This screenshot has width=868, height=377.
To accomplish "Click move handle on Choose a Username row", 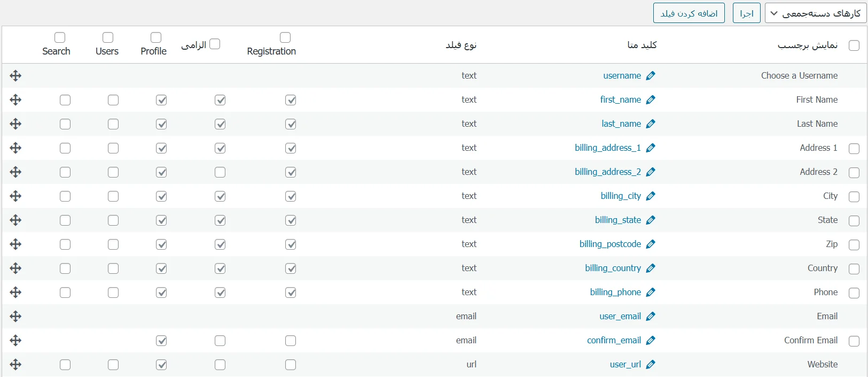I will (x=15, y=76).
